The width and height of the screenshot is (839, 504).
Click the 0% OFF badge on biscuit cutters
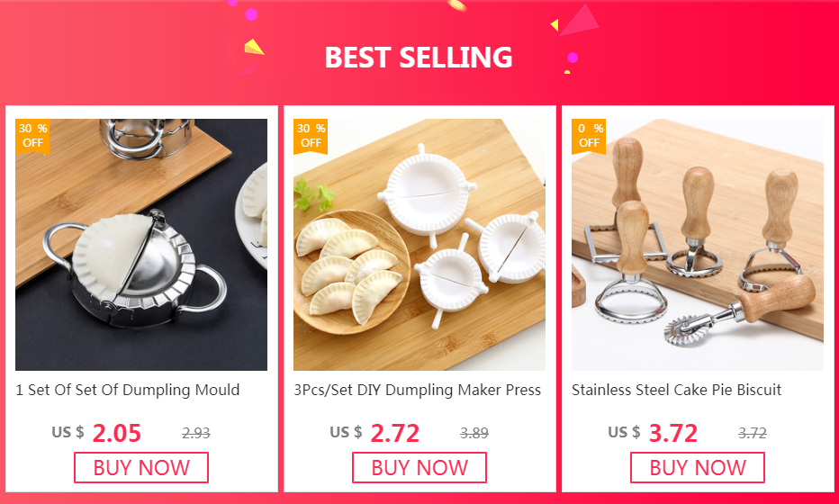[589, 137]
